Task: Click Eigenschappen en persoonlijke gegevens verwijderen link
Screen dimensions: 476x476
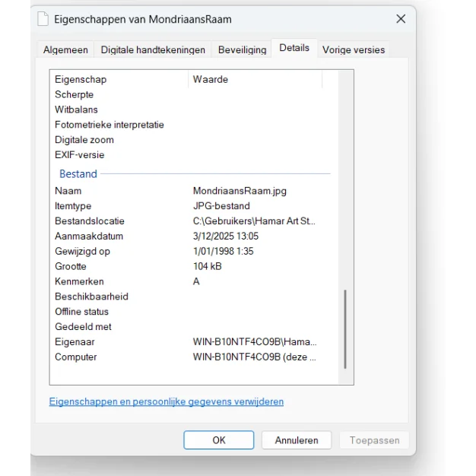Action: click(x=166, y=401)
